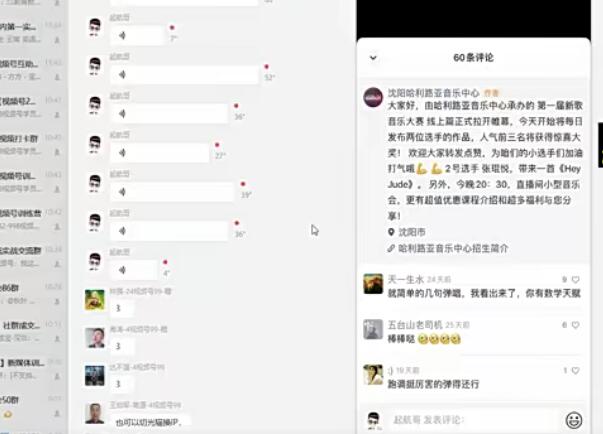Like the comment by 天一生水
The height and width of the screenshot is (434, 603).
575,279
